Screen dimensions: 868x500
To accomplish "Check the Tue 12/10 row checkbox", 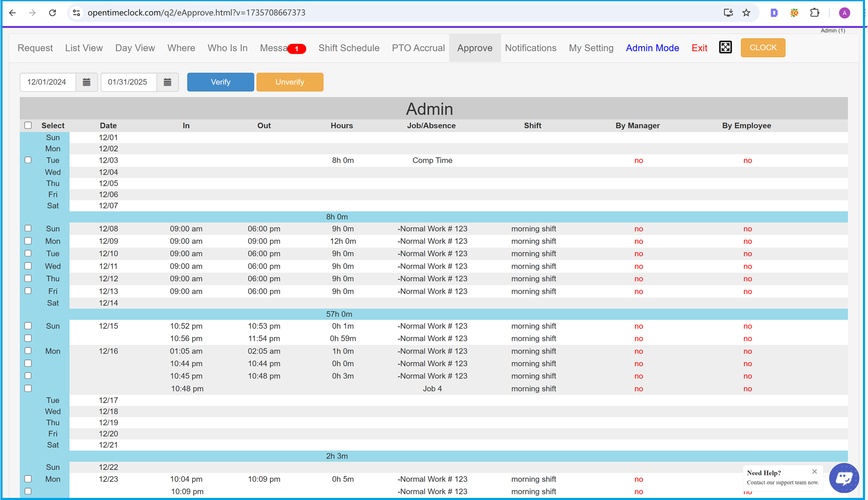I will pyautogui.click(x=28, y=253).
